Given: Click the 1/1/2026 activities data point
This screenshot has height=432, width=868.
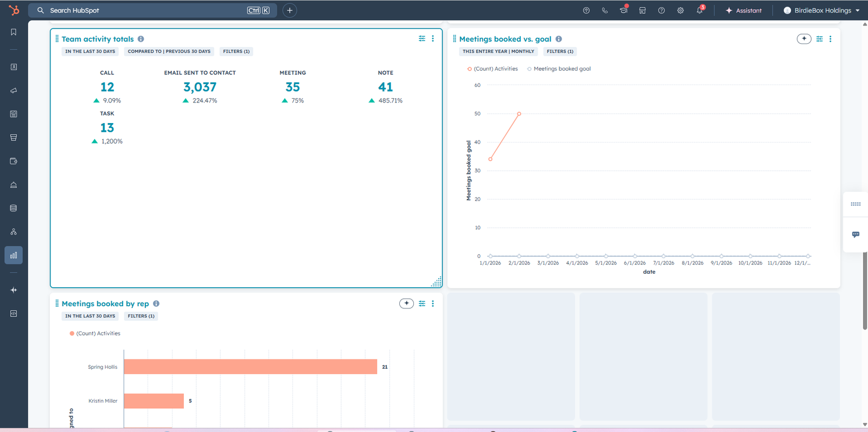Looking at the screenshot, I should [490, 159].
